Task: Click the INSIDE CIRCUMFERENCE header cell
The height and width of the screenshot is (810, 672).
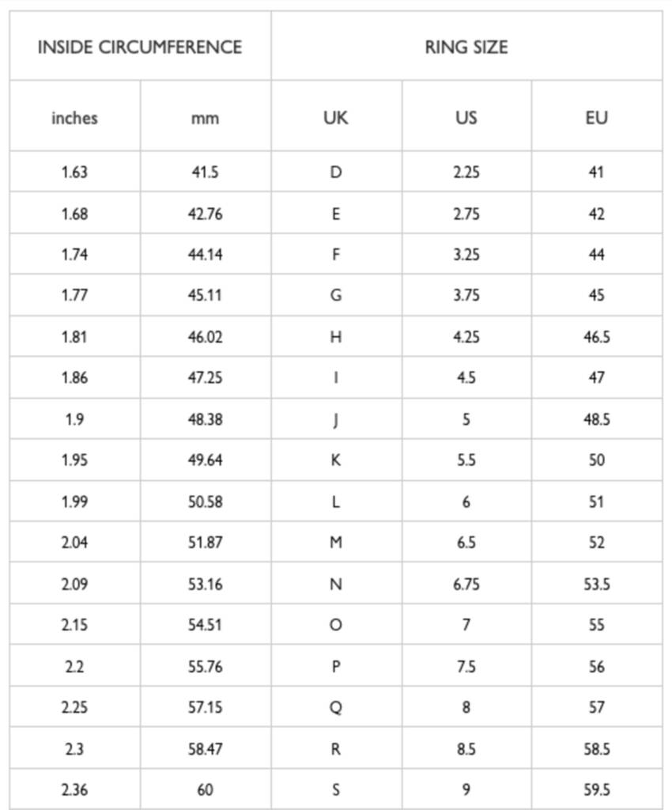Action: (139, 47)
